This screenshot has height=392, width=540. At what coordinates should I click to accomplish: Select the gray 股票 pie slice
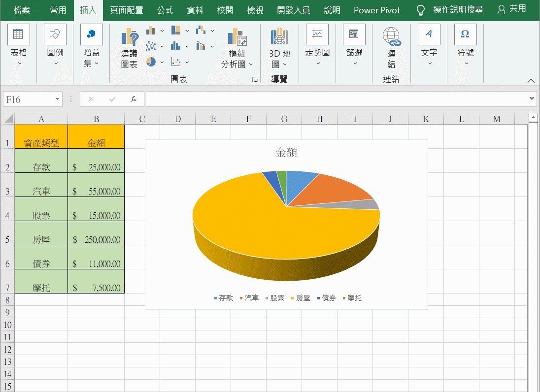pos(358,205)
